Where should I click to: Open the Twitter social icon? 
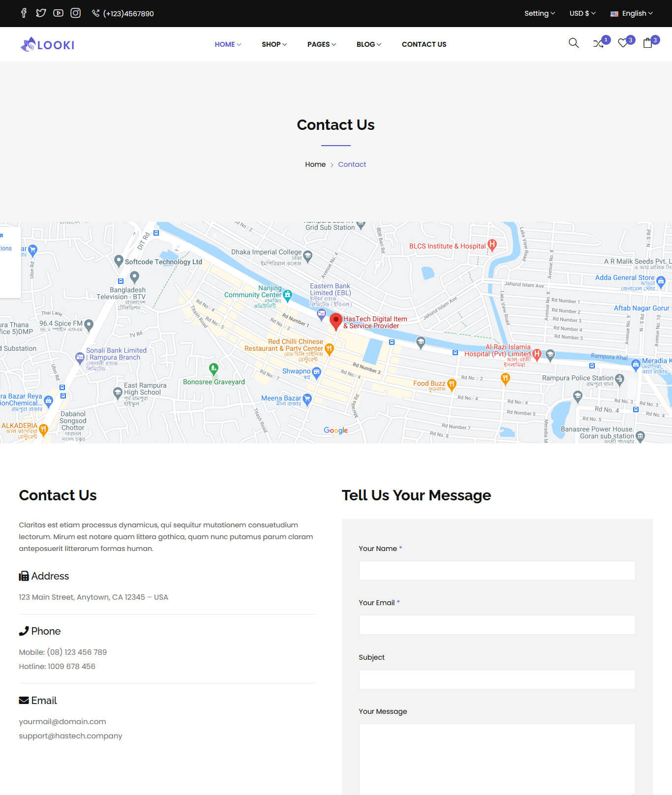coord(41,13)
